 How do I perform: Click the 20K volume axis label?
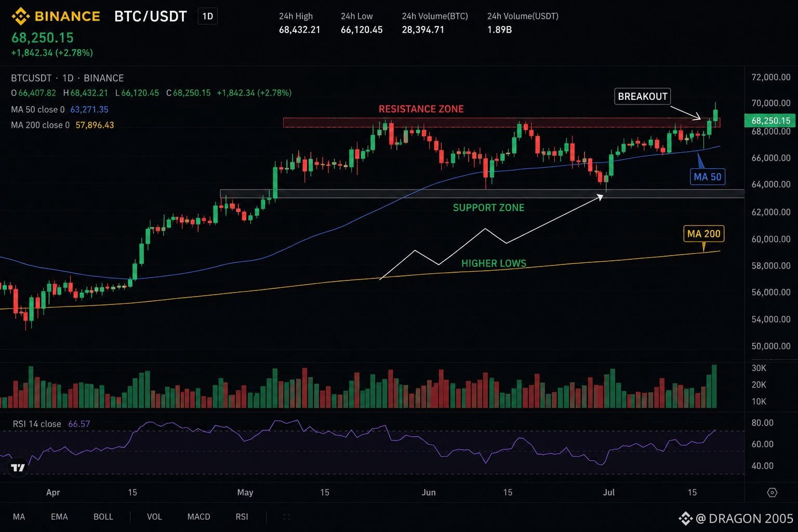[759, 385]
